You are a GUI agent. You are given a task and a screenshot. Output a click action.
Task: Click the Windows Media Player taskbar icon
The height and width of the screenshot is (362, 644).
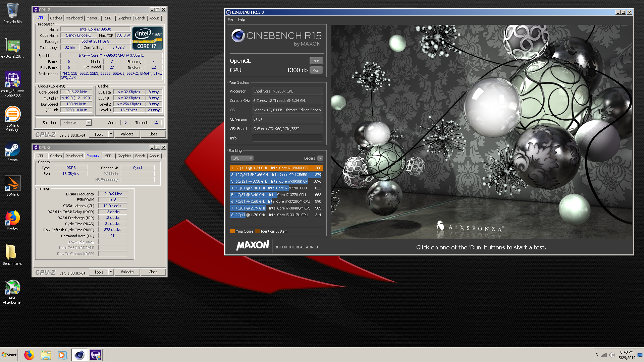click(62, 355)
